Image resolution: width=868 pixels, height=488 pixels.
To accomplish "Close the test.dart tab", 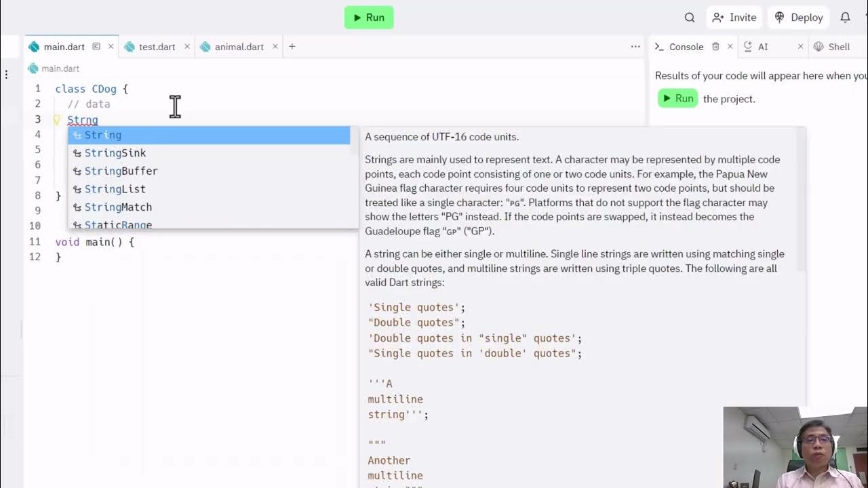I will [187, 47].
